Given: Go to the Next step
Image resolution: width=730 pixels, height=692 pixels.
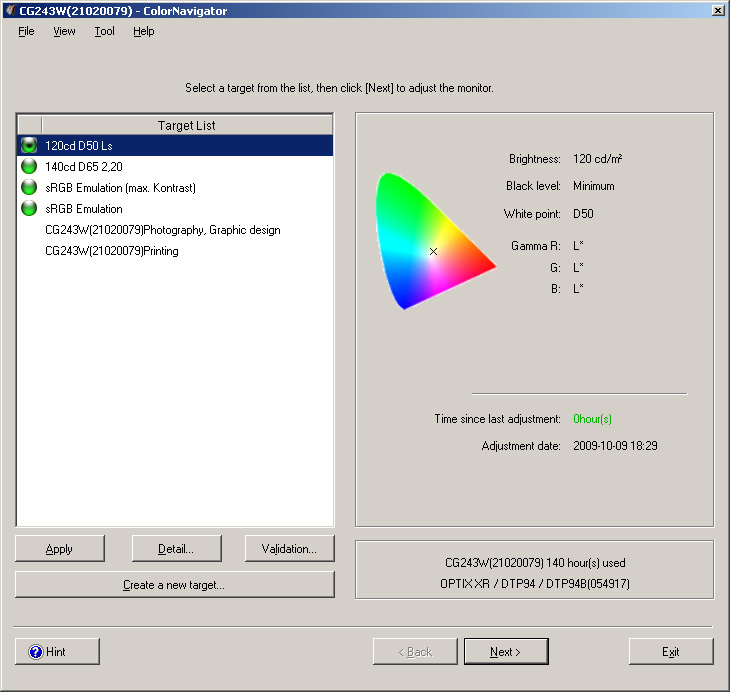Looking at the screenshot, I should pyautogui.click(x=506, y=651).
